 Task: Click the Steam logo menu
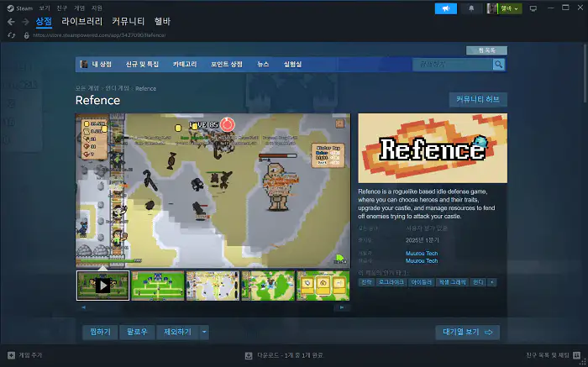point(19,8)
